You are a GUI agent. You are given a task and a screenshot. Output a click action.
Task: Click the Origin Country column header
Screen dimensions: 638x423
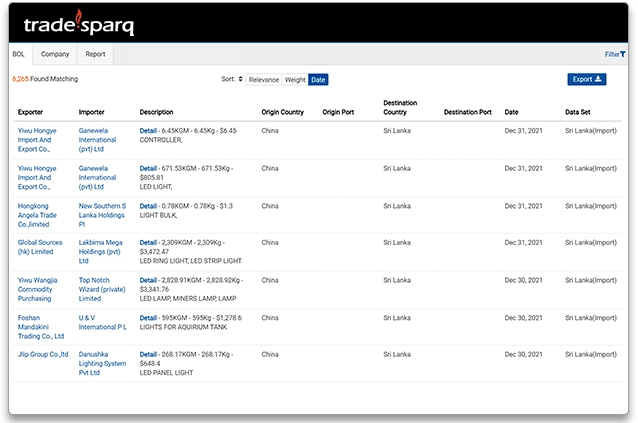coord(282,112)
